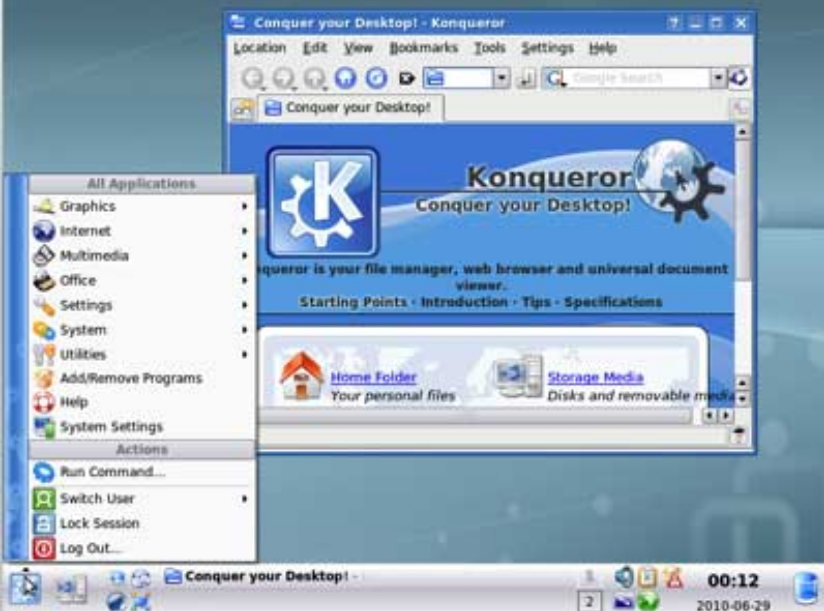The width and height of the screenshot is (824, 611).
Task: Click the blue cylinder icon at the panel's right end
Action: tap(806, 587)
